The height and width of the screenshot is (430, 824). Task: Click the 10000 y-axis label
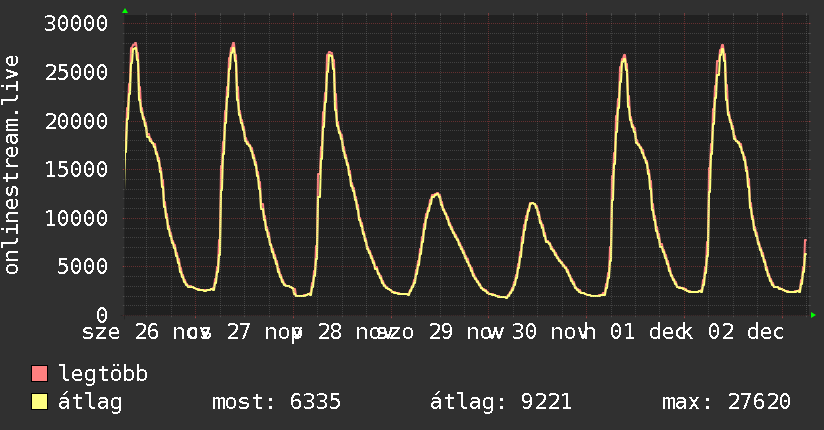76,218
